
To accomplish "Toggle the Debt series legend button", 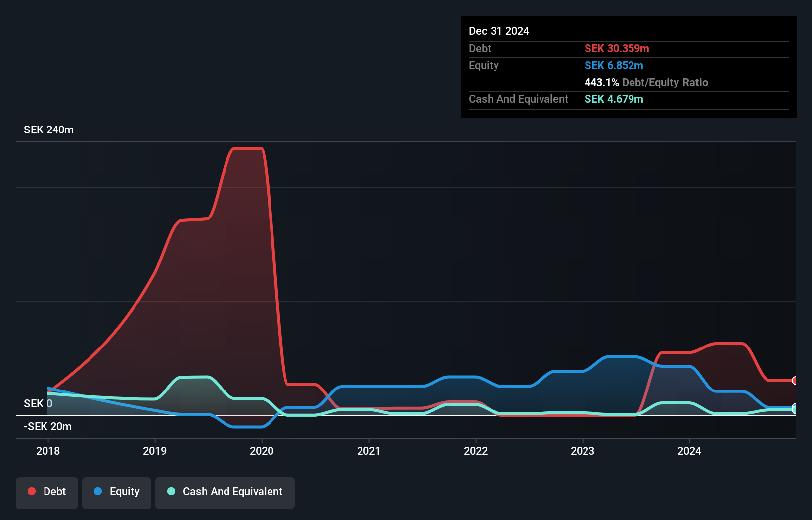I will (47, 493).
